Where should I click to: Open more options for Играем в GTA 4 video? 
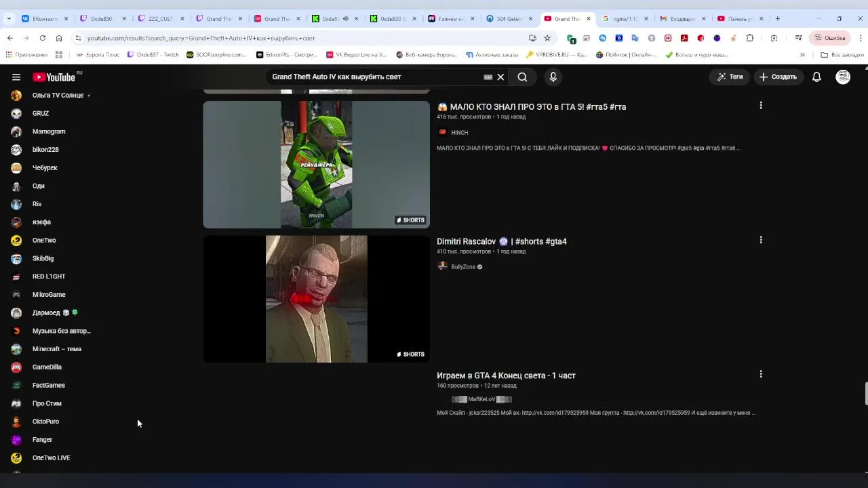click(x=761, y=374)
